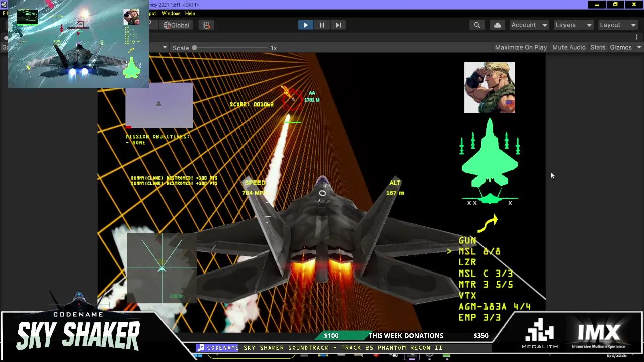Select the MSL C 3/3 weapon entry
The image size is (644, 362).
486,274
